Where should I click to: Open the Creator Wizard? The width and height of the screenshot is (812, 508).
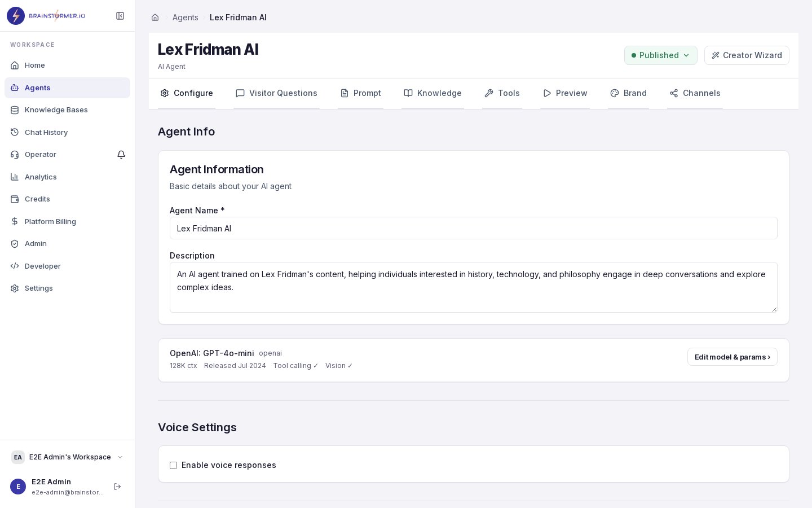pos(747,55)
